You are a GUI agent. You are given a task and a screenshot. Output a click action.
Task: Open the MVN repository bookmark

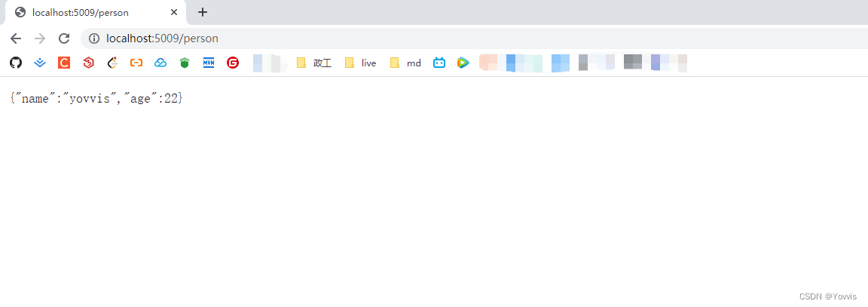pos(209,63)
